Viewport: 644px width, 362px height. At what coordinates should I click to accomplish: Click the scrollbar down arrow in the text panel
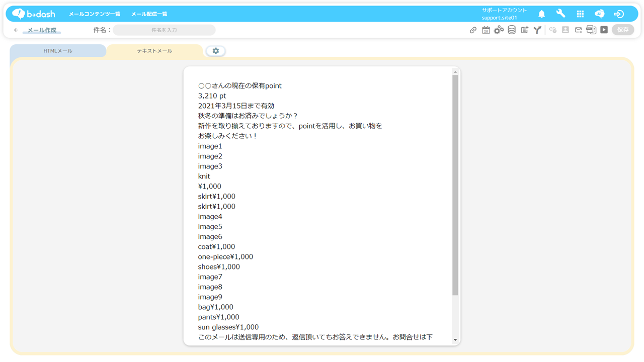click(x=455, y=340)
